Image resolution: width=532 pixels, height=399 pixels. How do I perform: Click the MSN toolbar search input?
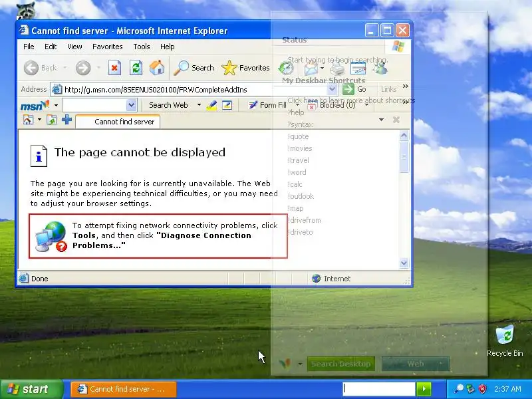pyautogui.click(x=94, y=105)
